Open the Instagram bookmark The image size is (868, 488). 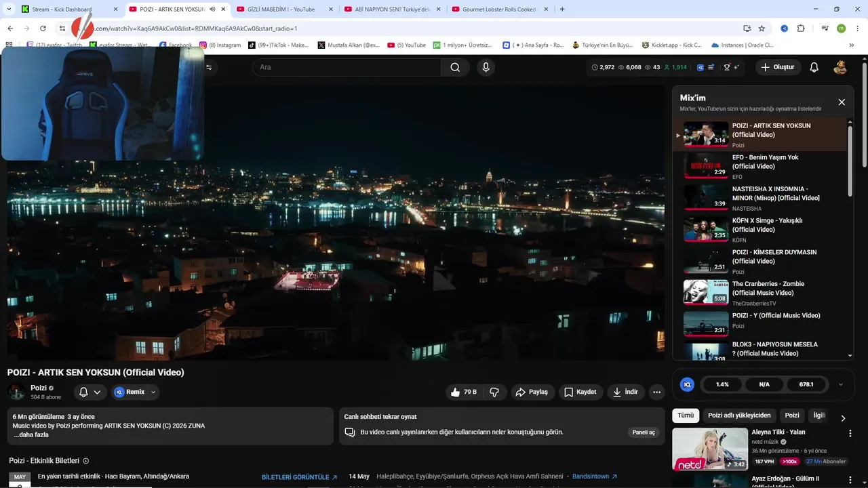click(x=220, y=45)
